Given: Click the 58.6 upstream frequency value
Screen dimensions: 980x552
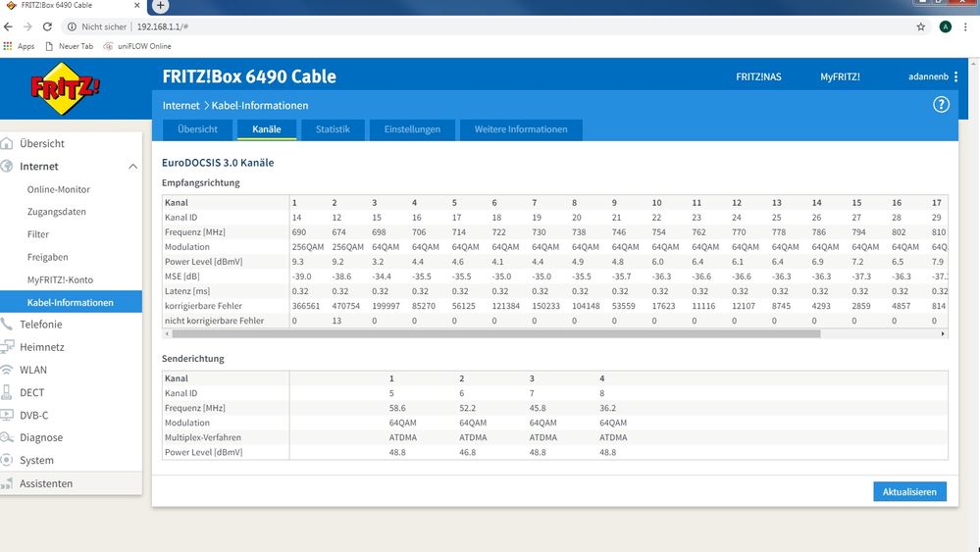Looking at the screenshot, I should click(x=397, y=408).
